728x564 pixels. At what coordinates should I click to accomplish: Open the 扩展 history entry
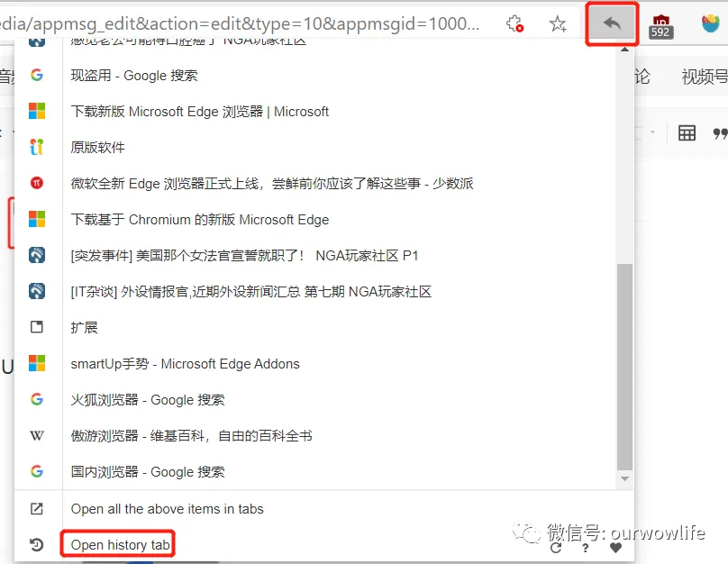[84, 327]
